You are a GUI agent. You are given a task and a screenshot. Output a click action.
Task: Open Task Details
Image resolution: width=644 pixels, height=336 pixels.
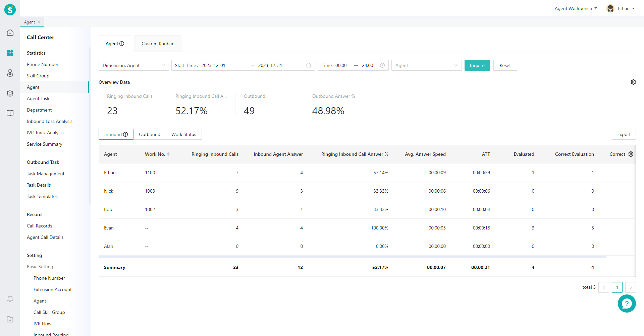[39, 185]
